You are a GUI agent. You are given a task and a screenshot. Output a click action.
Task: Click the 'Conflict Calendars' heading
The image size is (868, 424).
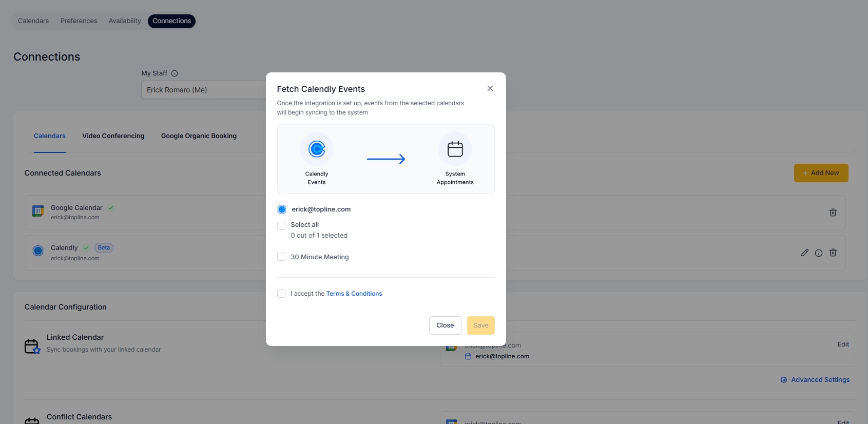[79, 417]
